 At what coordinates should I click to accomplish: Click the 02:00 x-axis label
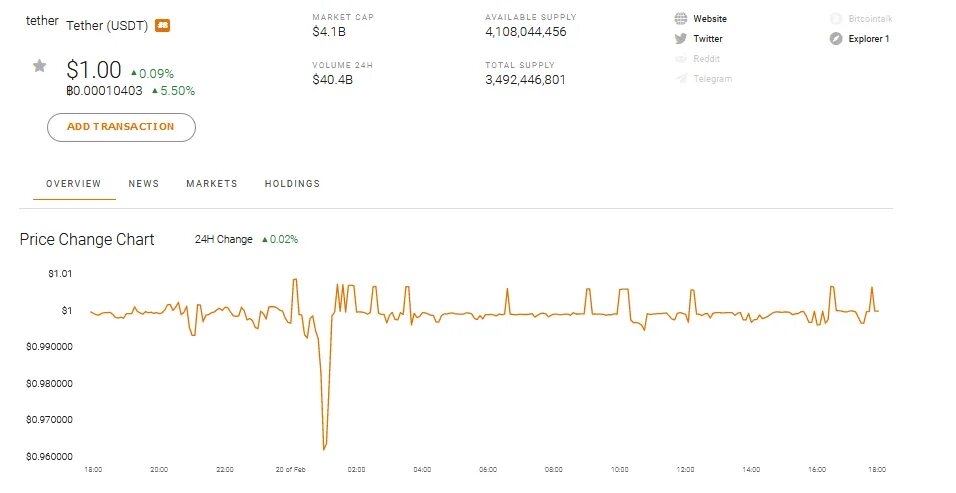click(x=357, y=469)
